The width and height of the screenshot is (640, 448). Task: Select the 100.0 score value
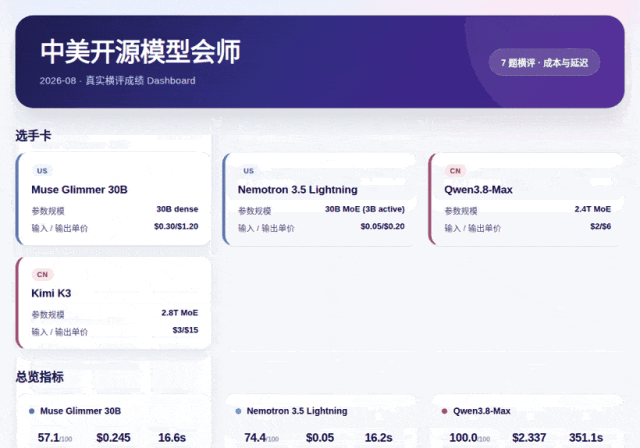tap(463, 438)
